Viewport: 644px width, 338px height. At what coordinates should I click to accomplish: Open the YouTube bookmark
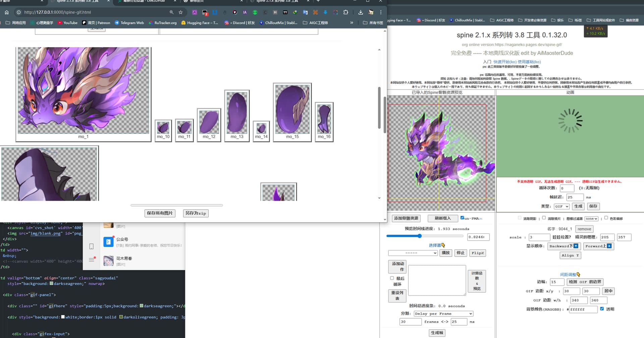(67, 23)
